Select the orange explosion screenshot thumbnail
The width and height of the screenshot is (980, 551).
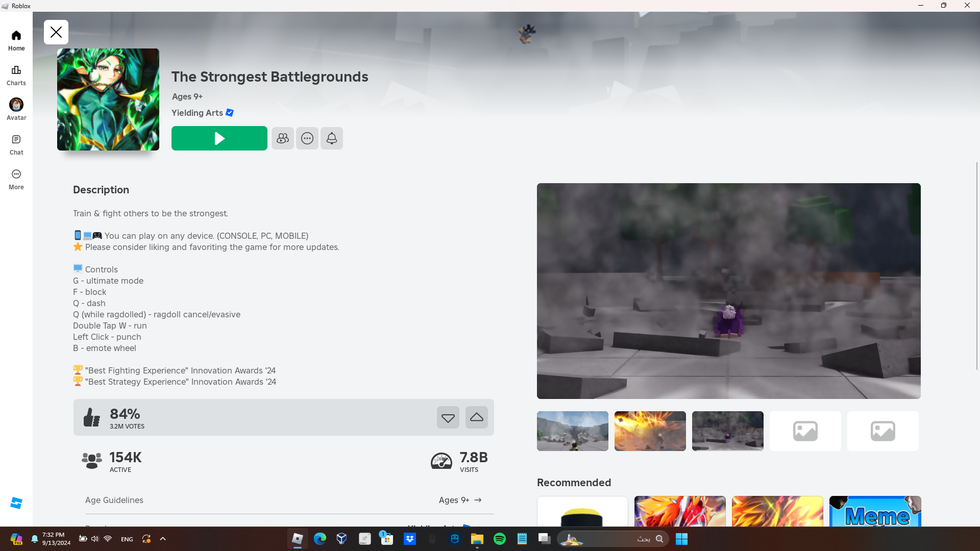click(650, 431)
